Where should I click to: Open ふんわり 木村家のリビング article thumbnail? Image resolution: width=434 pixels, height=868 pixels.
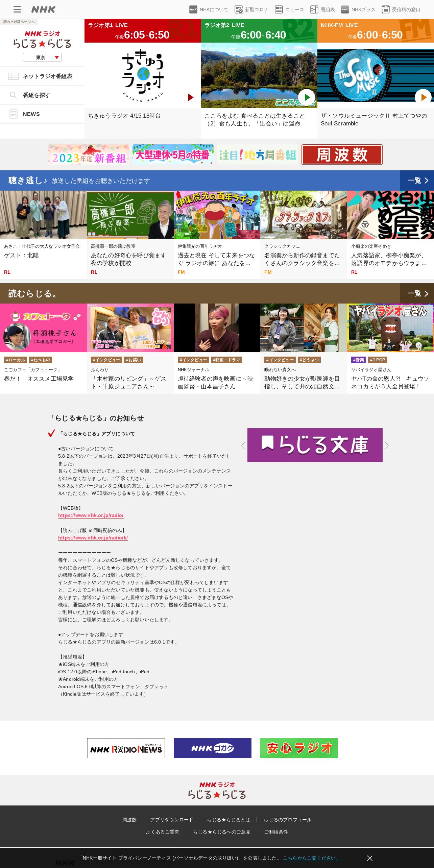130,328
